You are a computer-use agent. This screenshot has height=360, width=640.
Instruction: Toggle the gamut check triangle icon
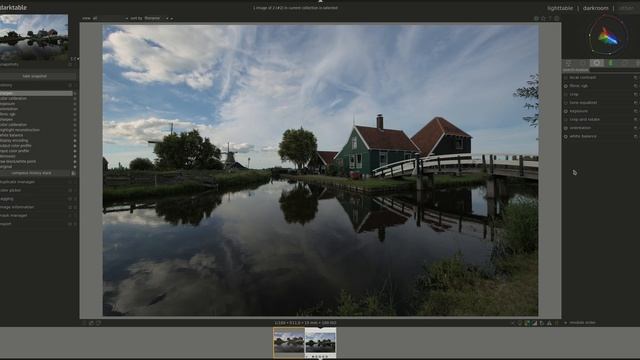[549, 323]
